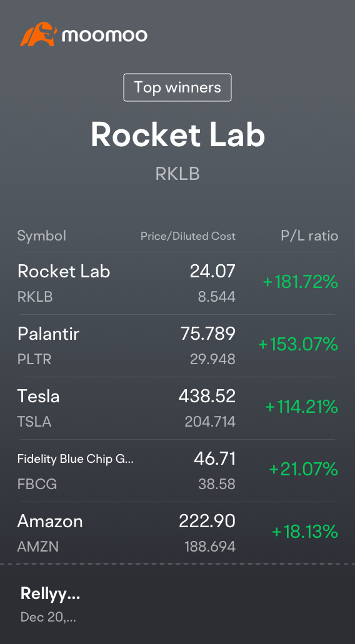This screenshot has height=644, width=355.
Task: Open the Tesla TSLA row
Action: tap(177, 409)
